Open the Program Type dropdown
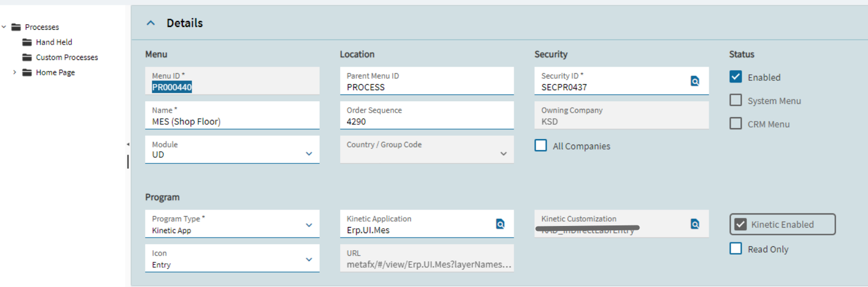 232,224
